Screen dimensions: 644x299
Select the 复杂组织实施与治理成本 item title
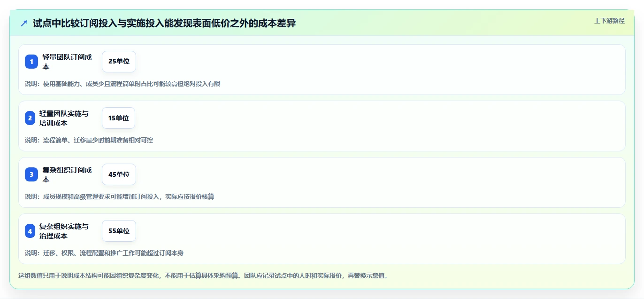click(x=64, y=231)
